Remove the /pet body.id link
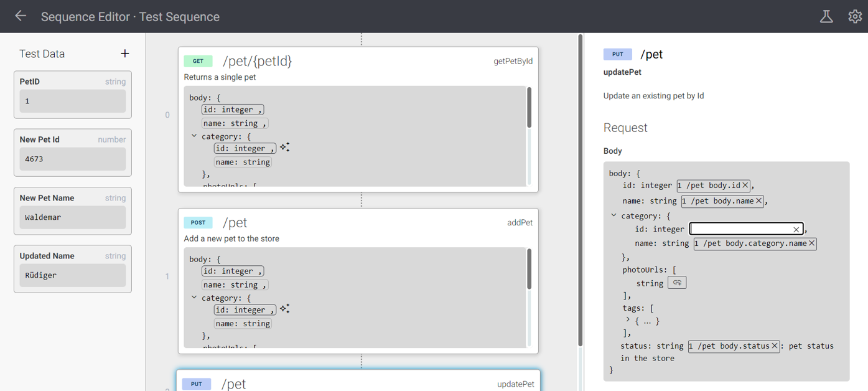Image resolution: width=868 pixels, height=391 pixels. (745, 185)
